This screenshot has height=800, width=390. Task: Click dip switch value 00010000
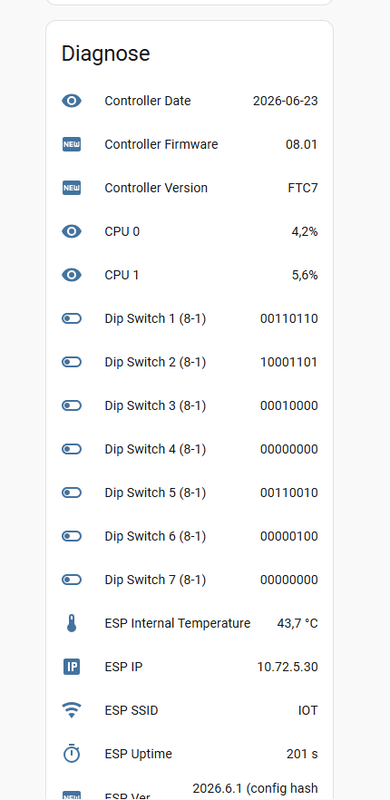tap(289, 406)
